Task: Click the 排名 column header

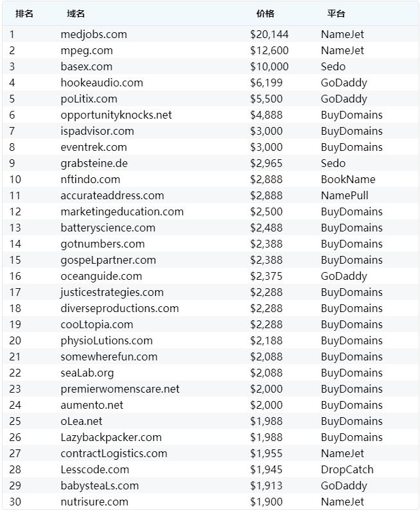Action: pos(24,14)
